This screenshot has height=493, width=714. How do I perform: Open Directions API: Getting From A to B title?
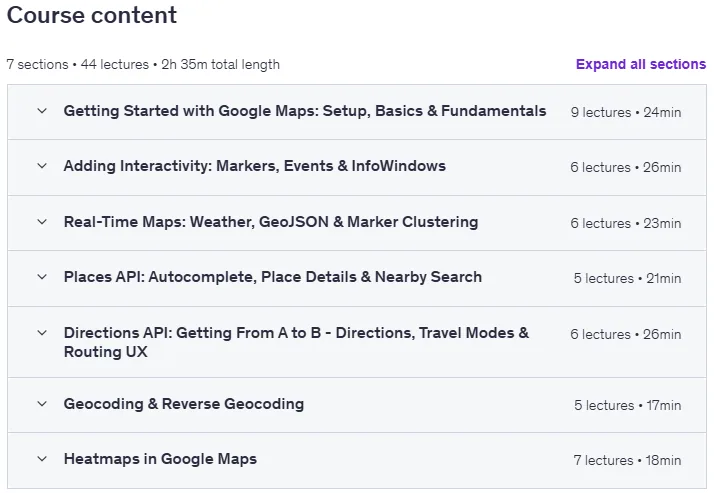tap(296, 342)
